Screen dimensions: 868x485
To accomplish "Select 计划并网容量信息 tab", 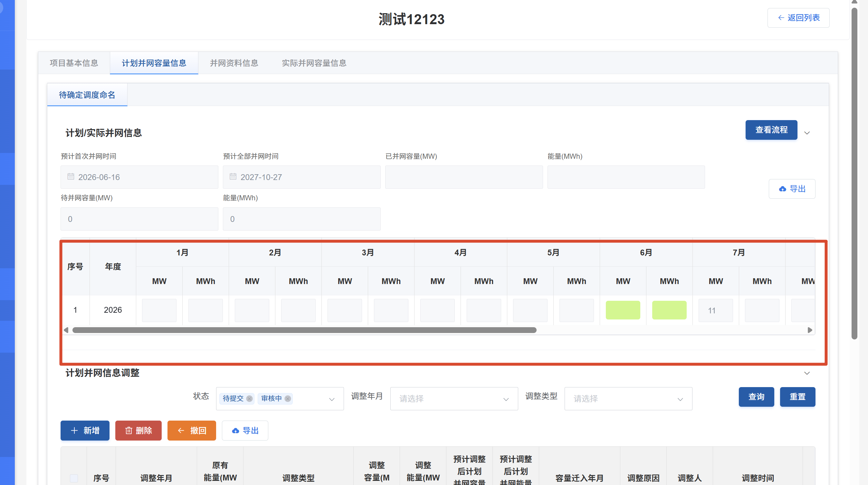I will click(x=154, y=63).
